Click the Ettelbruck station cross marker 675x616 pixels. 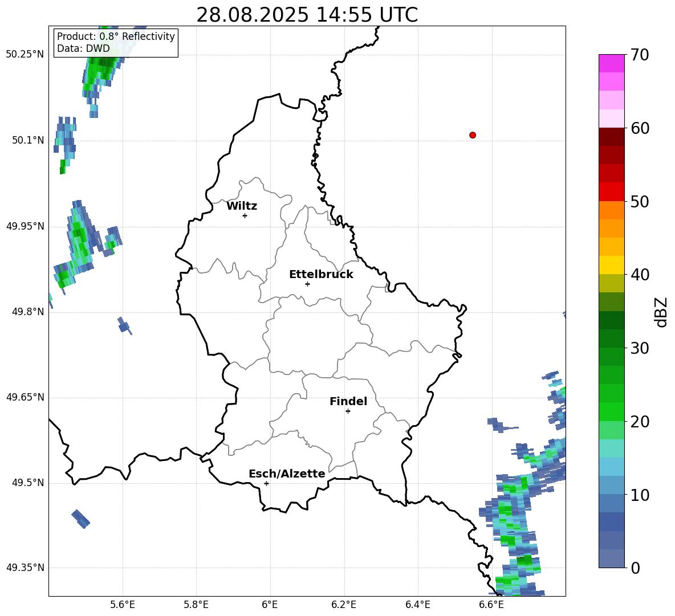[x=307, y=284]
